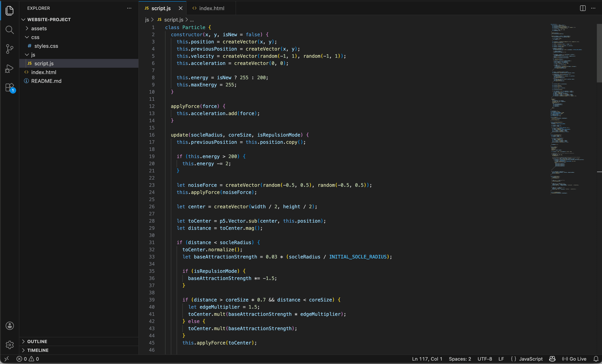Close the script.js tab

tap(181, 8)
